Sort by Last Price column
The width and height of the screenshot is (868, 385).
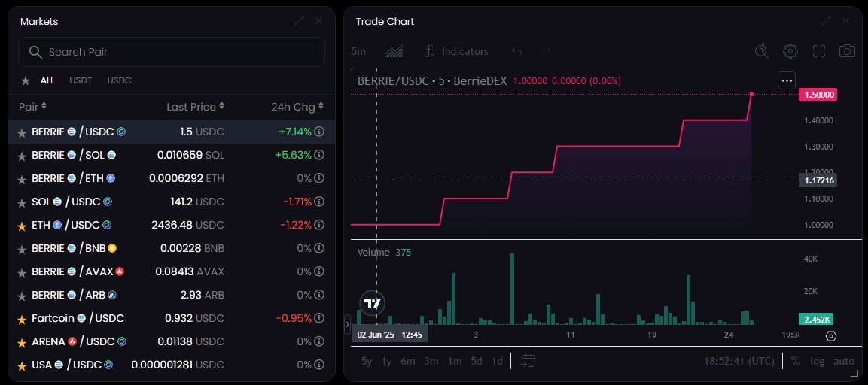coord(196,106)
